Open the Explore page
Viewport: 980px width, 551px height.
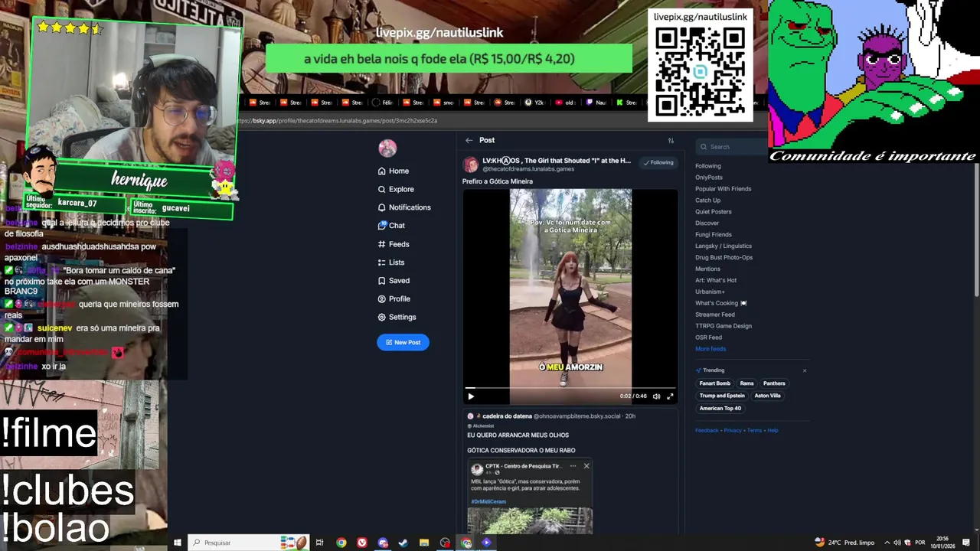[x=396, y=189]
